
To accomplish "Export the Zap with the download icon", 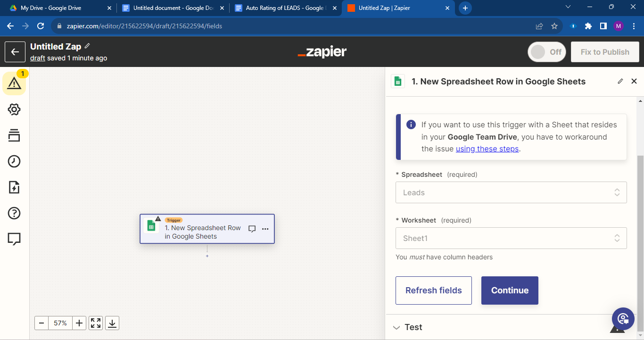I will pyautogui.click(x=112, y=323).
